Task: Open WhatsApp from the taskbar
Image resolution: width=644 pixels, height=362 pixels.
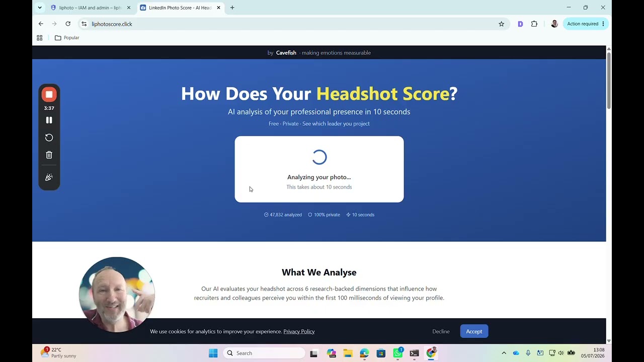Action: (398, 353)
